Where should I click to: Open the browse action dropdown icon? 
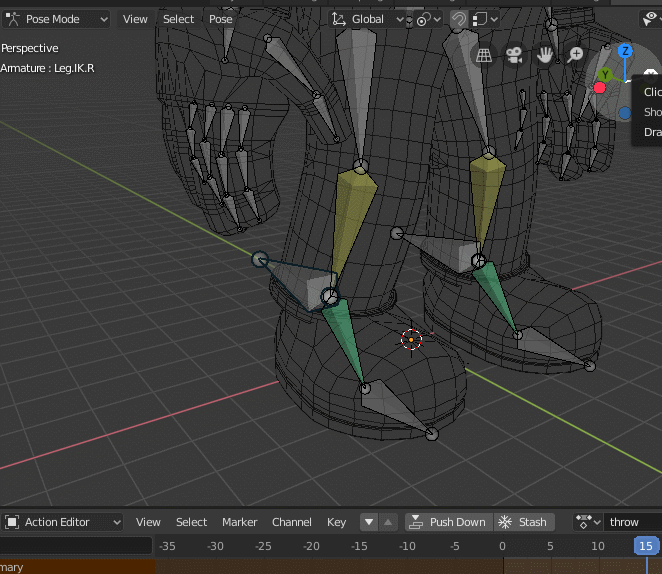tap(588, 523)
